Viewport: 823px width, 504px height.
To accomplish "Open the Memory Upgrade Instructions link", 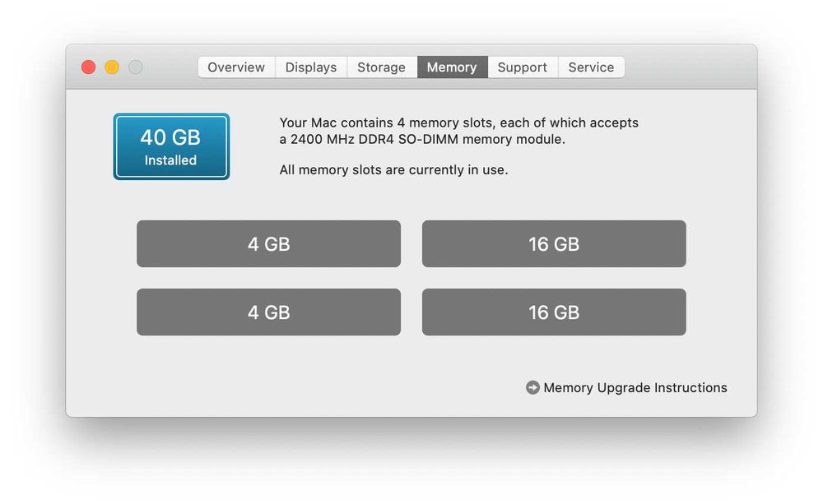I will click(x=635, y=387).
